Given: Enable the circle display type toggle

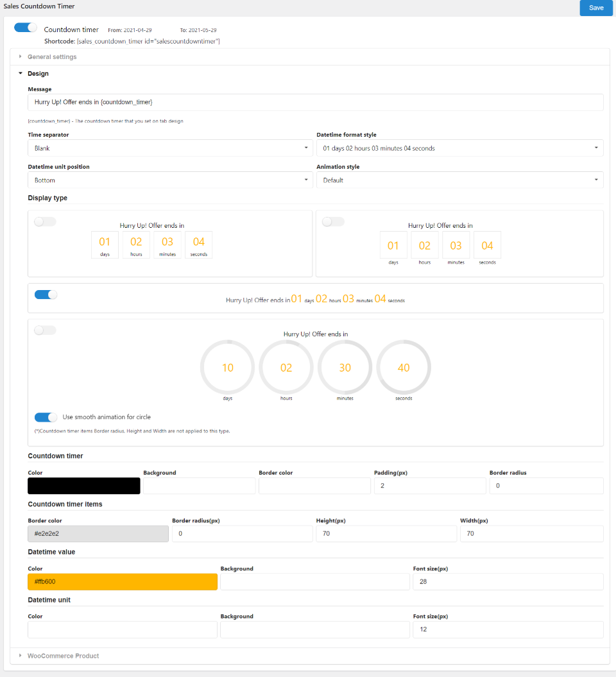Looking at the screenshot, I should [45, 330].
